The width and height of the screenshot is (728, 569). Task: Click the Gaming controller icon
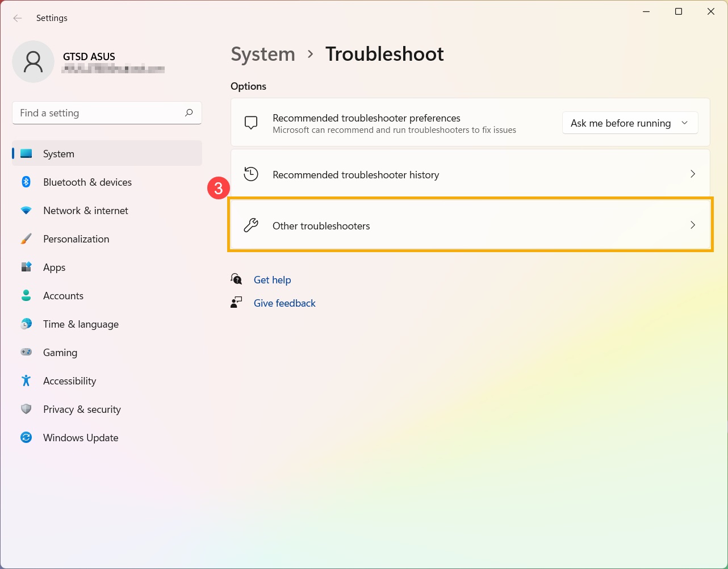click(x=26, y=352)
